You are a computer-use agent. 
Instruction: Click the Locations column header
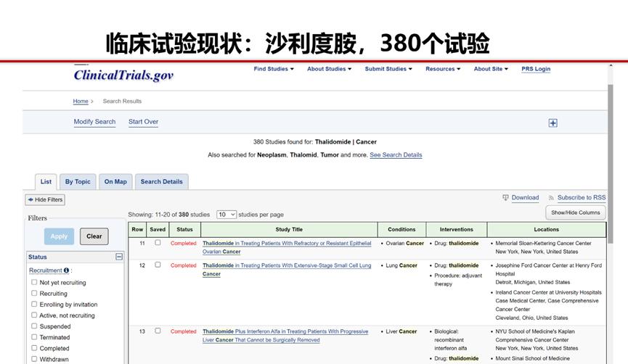click(546, 230)
